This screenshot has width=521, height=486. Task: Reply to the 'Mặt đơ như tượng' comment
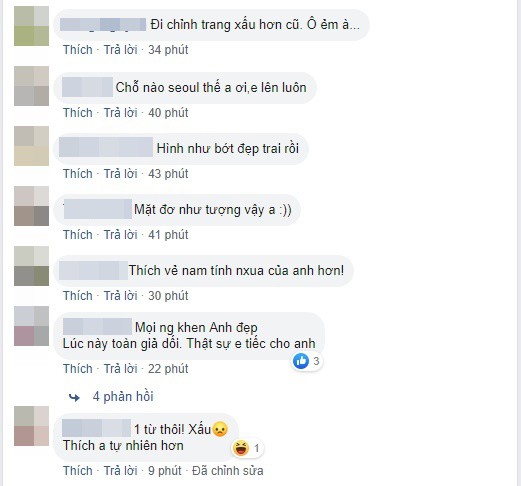pyautogui.click(x=120, y=235)
